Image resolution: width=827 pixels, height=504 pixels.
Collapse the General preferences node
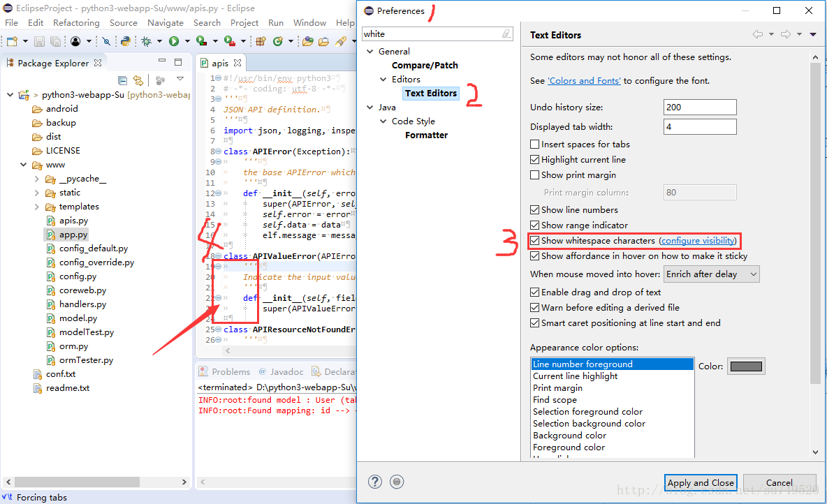tap(369, 51)
